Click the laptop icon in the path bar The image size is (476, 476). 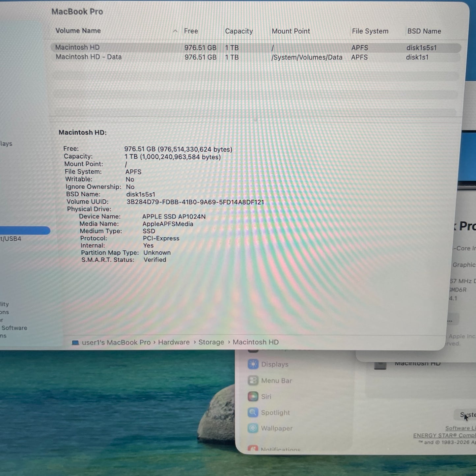[75, 343]
